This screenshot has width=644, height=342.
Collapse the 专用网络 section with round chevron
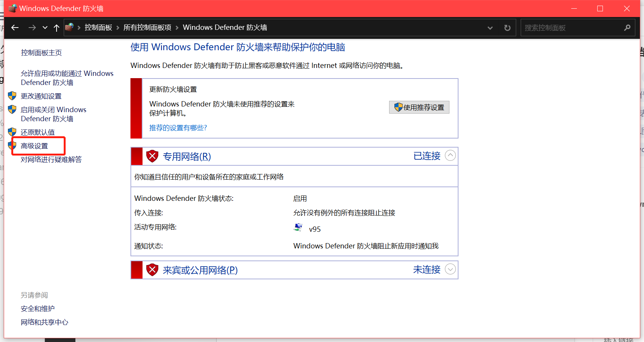(x=451, y=156)
